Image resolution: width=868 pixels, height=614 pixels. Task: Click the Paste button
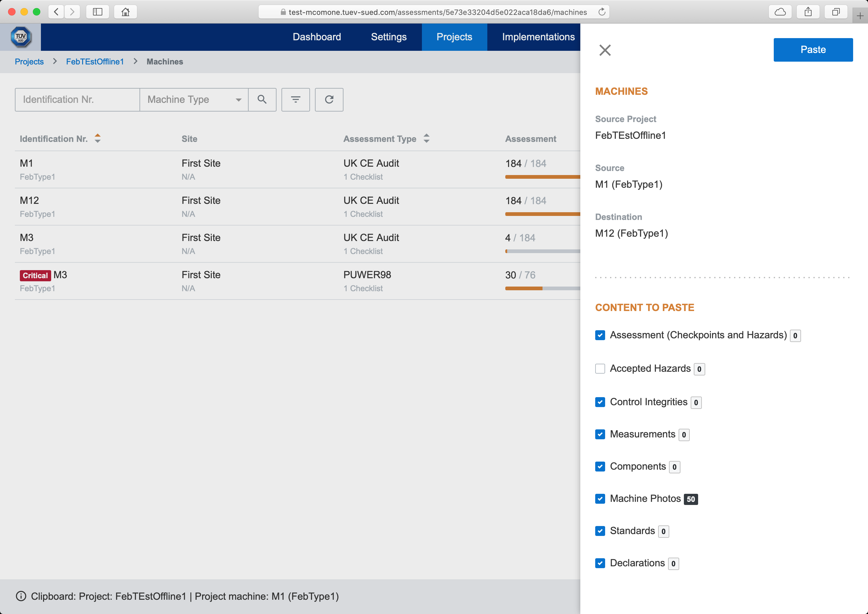click(x=813, y=50)
